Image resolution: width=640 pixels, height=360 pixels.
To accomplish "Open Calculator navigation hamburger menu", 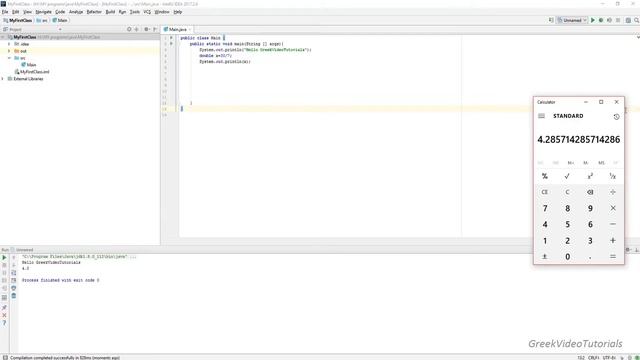I will [541, 116].
